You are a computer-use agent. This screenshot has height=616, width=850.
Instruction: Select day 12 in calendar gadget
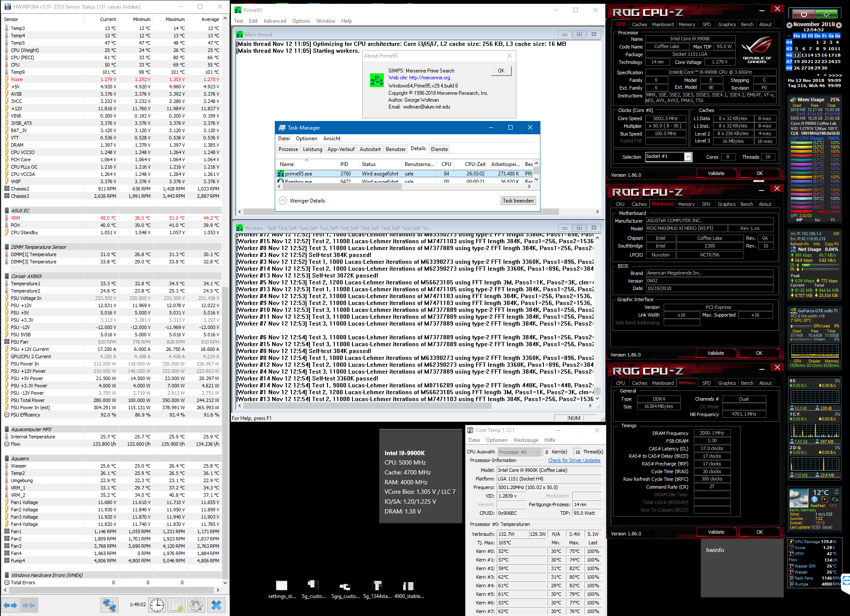(x=797, y=55)
